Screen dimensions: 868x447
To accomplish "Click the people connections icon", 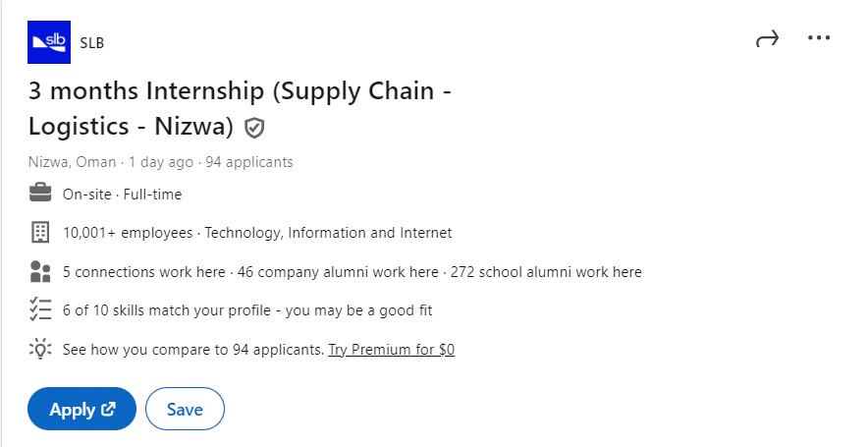I will (40, 271).
